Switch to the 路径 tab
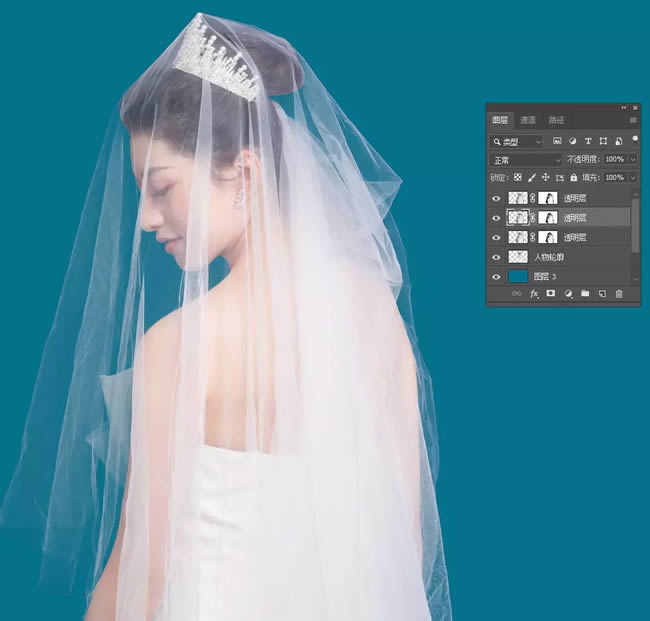 (x=556, y=120)
